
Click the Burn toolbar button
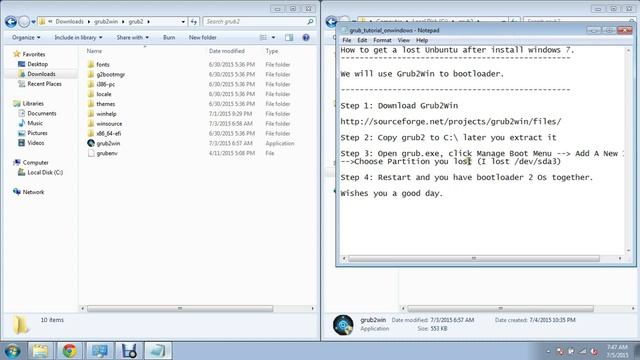coord(169,38)
